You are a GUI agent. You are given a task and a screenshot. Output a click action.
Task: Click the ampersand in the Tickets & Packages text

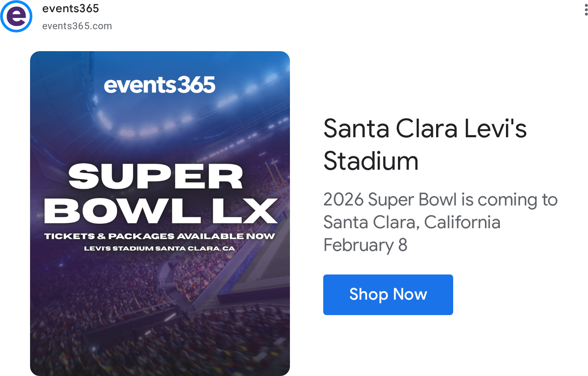click(102, 236)
